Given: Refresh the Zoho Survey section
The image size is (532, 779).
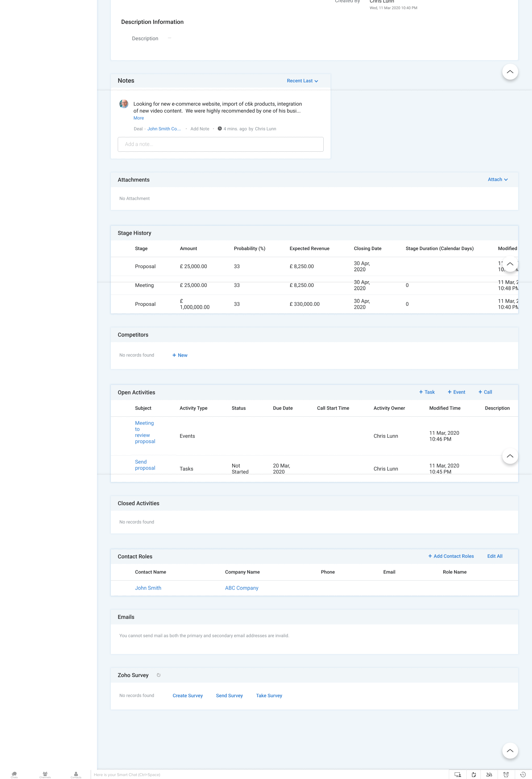Looking at the screenshot, I should click(158, 675).
